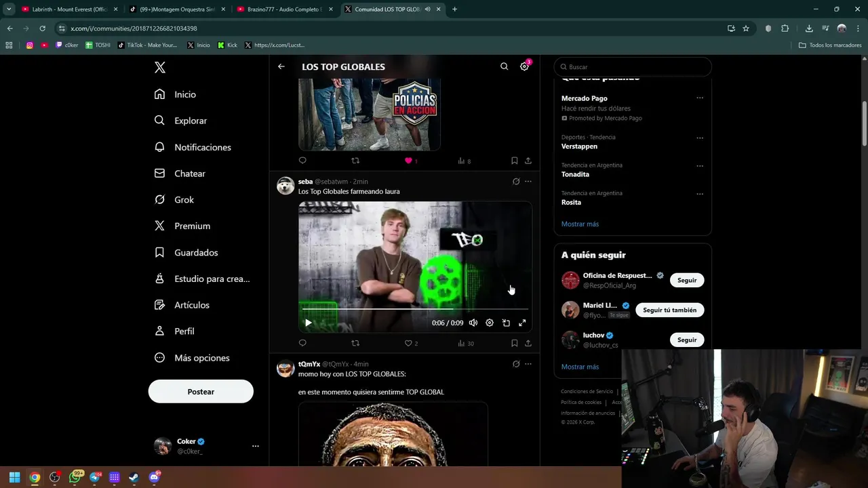868x488 pixels.
Task: Reply to the Policias en Accion post
Action: 302,161
